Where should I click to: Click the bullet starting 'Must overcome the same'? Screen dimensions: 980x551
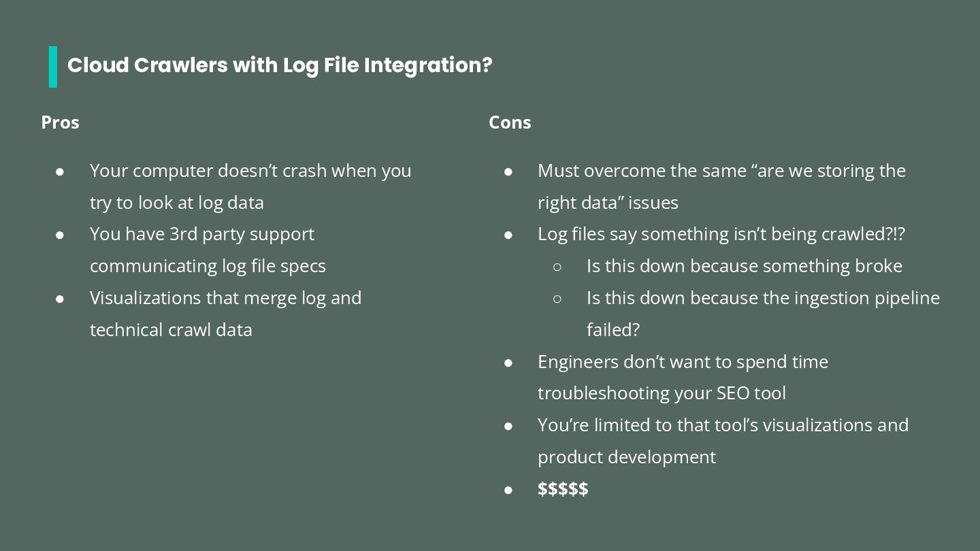coord(721,171)
